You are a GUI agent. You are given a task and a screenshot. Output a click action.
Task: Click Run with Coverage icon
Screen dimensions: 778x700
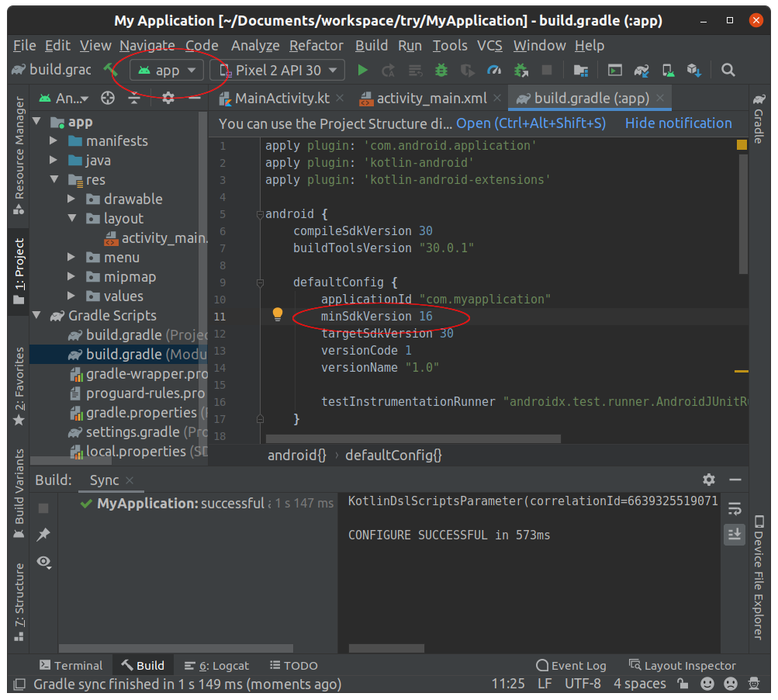[467, 71]
